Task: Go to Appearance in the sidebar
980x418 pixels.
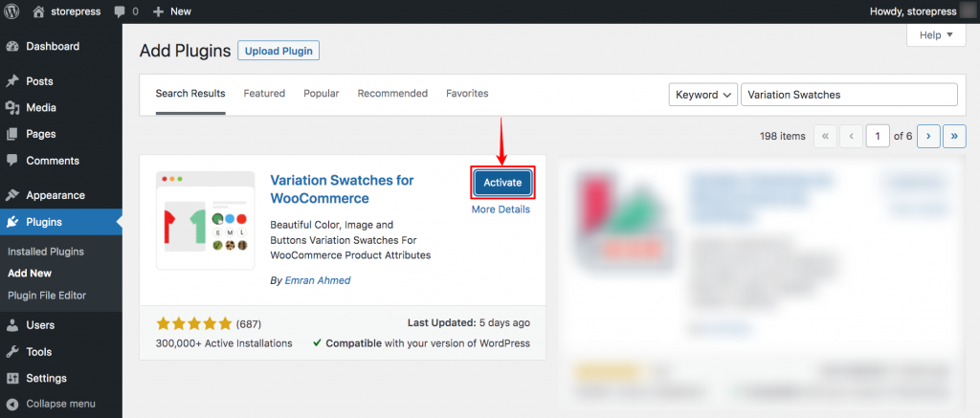Action: (x=55, y=195)
